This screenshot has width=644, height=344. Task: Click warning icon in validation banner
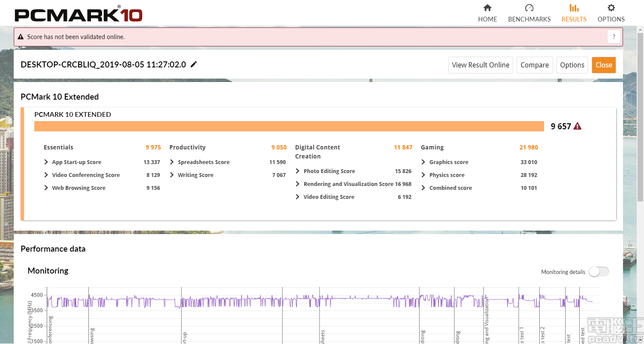[21, 37]
